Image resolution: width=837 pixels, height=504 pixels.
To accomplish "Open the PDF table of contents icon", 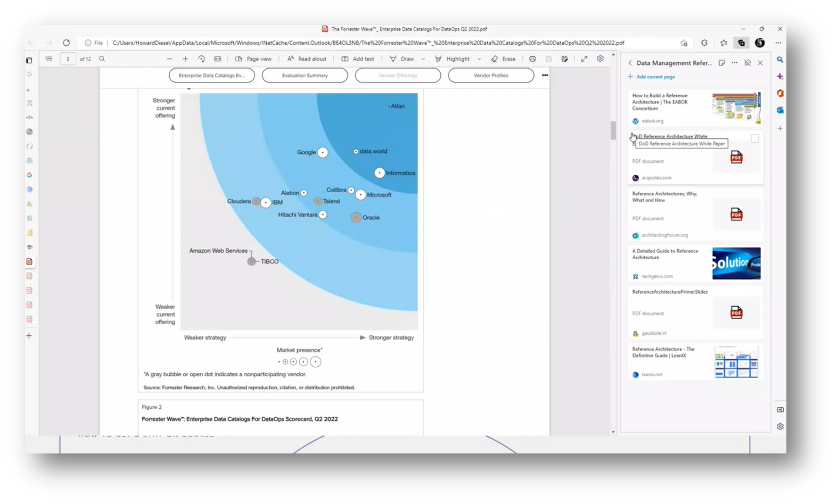I will click(49, 59).
